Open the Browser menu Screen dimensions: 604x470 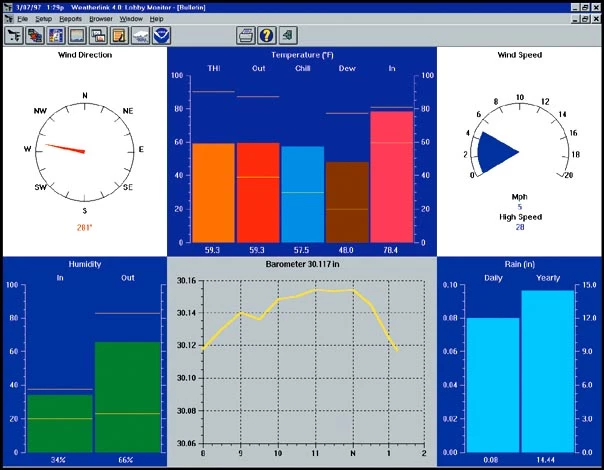click(101, 19)
